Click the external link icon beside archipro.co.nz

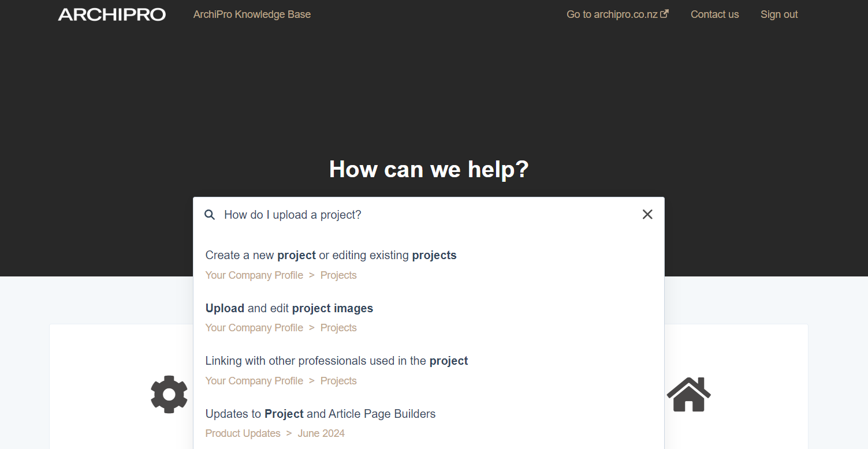click(x=665, y=13)
